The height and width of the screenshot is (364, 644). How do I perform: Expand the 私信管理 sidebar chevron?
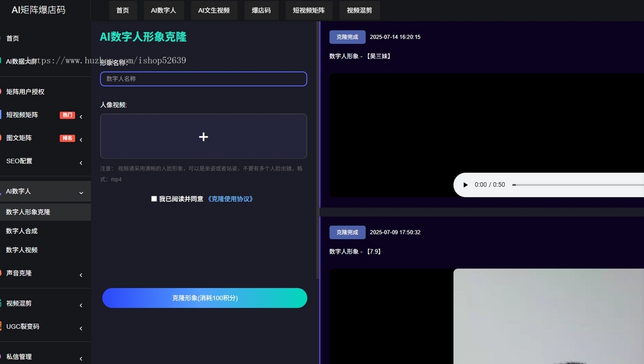tap(81, 358)
